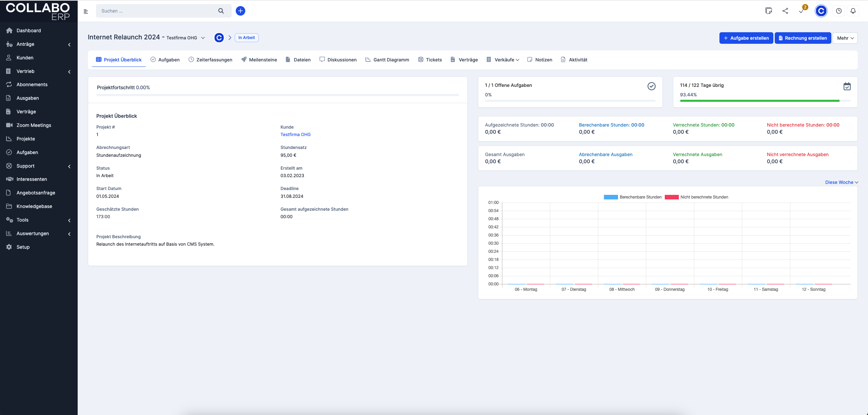Click the Ausgaben document icon in sidebar
Image resolution: width=868 pixels, height=415 pixels.
(x=8, y=98)
